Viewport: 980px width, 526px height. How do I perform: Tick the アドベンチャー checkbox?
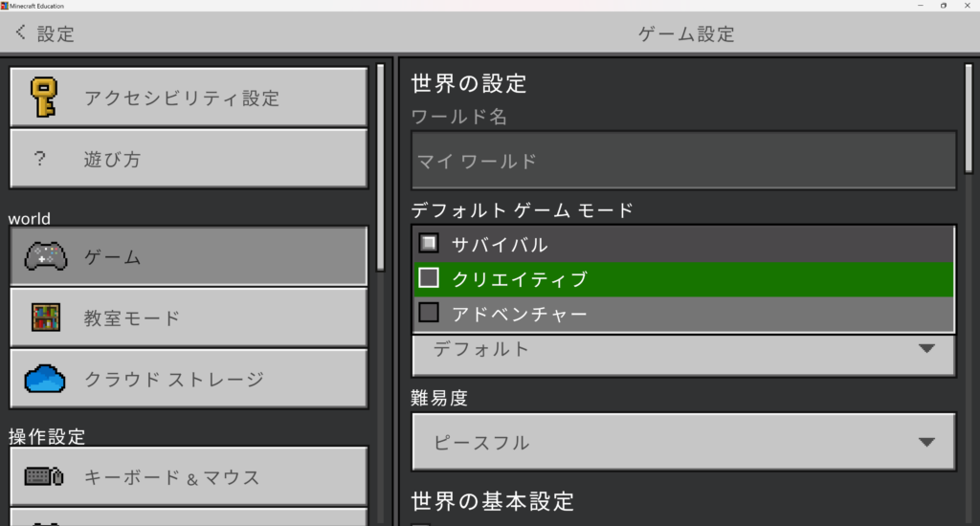point(429,313)
